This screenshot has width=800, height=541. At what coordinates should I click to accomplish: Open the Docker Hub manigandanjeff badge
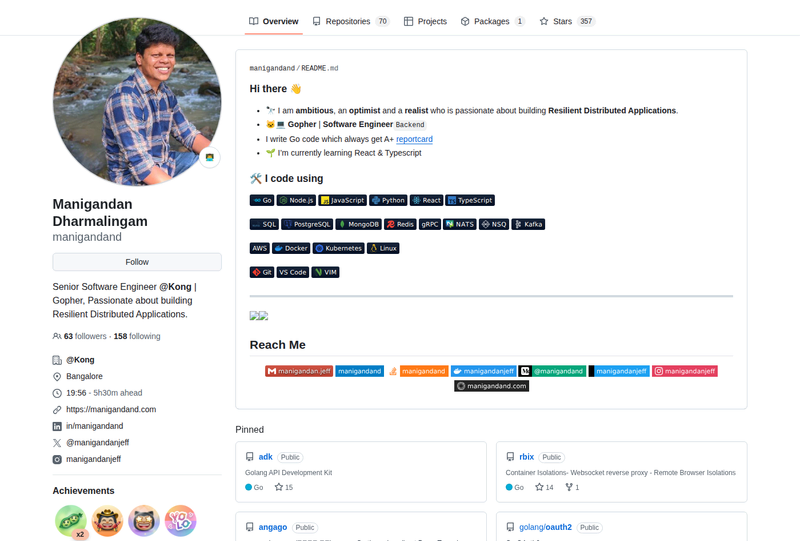pyautogui.click(x=484, y=371)
